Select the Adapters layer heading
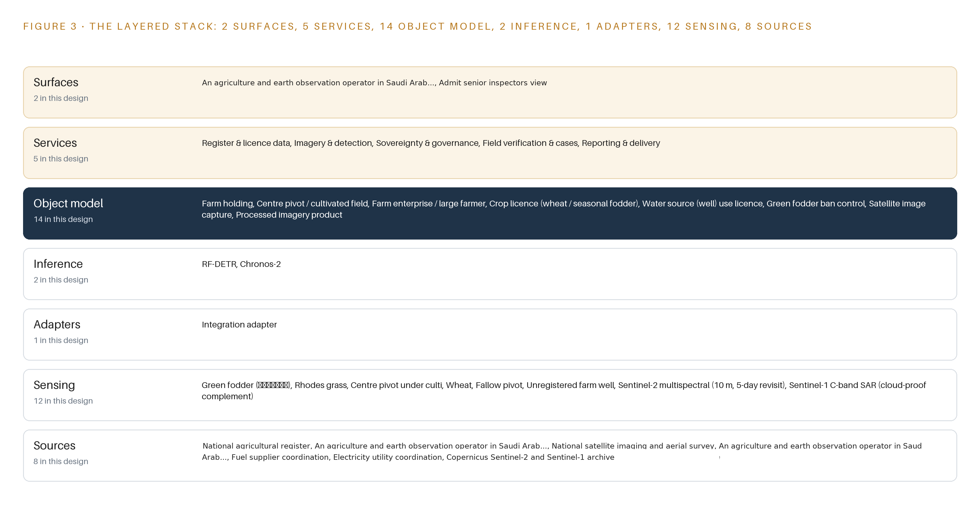This screenshot has height=516, width=980. 57,324
